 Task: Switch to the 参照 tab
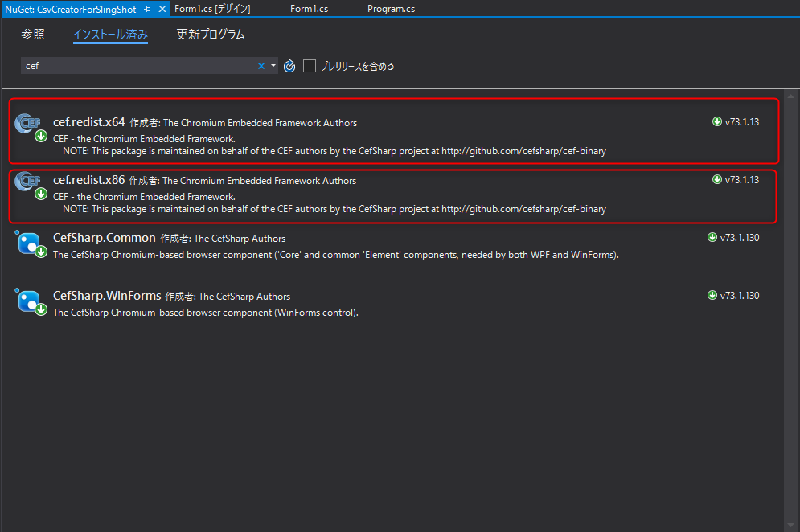point(33,35)
